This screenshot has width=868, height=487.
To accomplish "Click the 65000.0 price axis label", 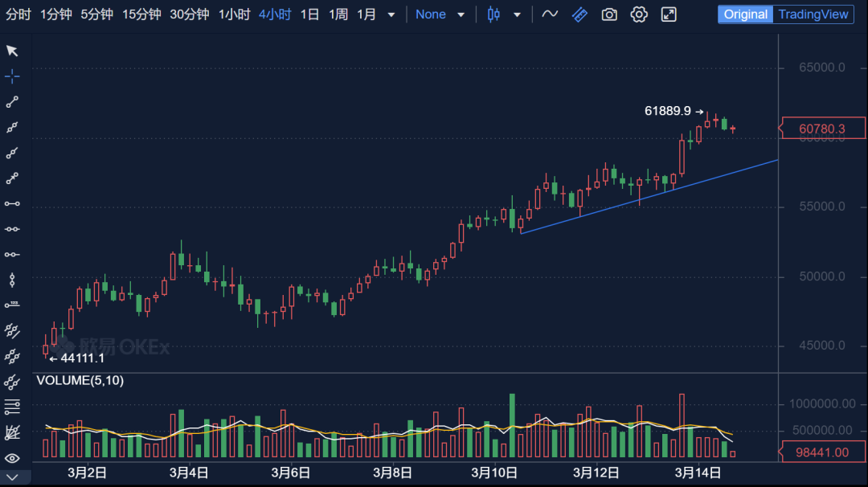I will pyautogui.click(x=822, y=68).
